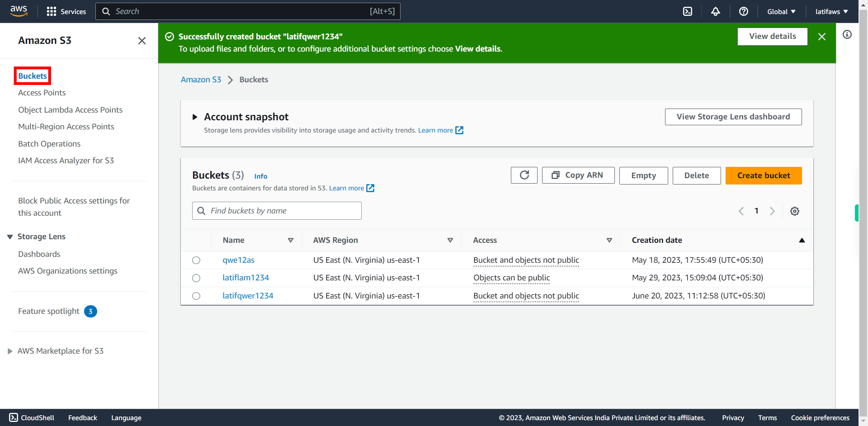
Task: Open Access Points in the sidebar
Action: pos(42,93)
